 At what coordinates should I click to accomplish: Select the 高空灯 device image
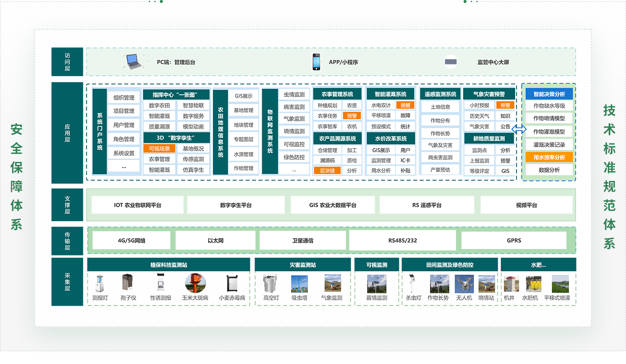[271, 284]
